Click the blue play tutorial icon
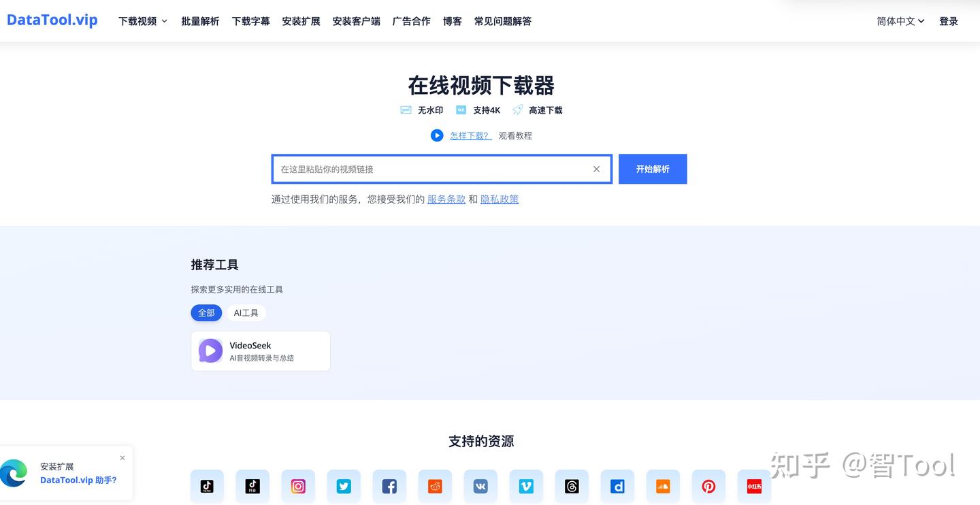 [x=437, y=135]
